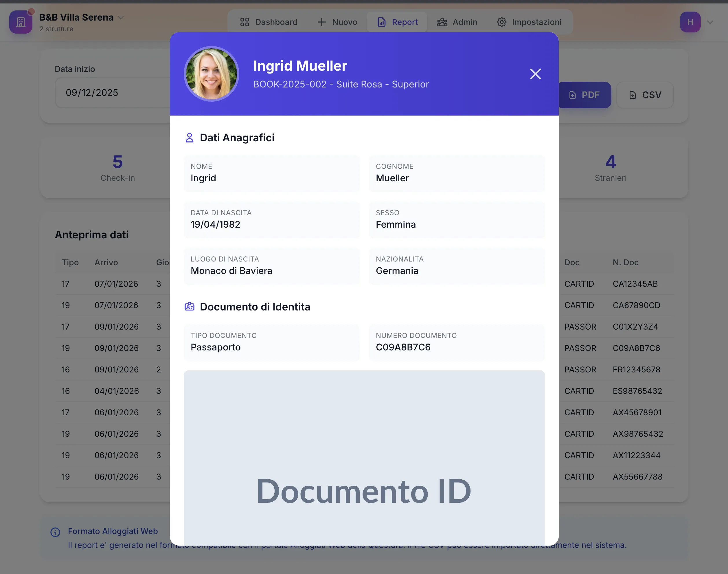Click the Dashboard grid icon

pos(244,22)
